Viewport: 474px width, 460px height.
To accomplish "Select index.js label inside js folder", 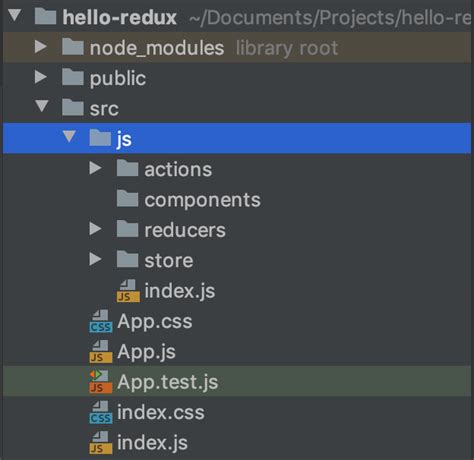I will pos(180,291).
